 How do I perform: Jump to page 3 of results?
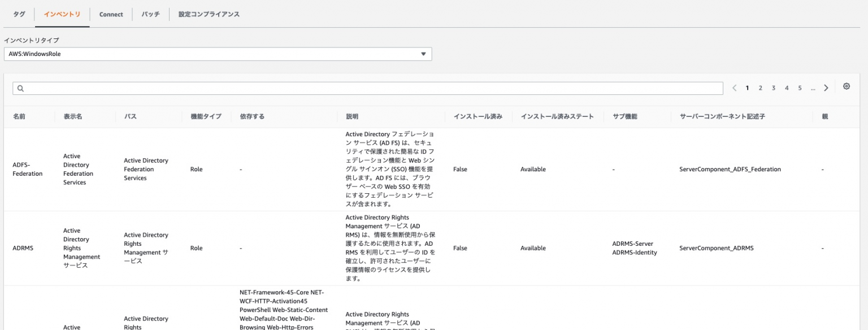pyautogui.click(x=773, y=88)
